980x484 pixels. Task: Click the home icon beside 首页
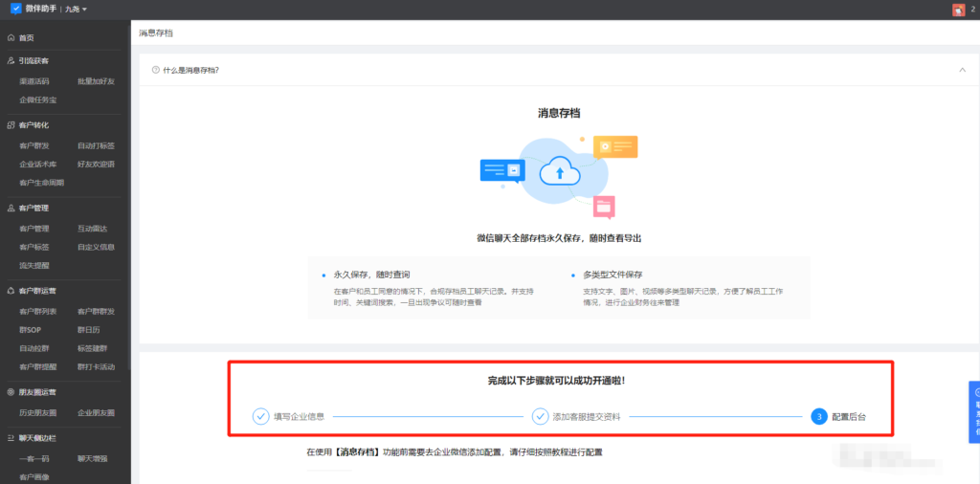[11, 38]
